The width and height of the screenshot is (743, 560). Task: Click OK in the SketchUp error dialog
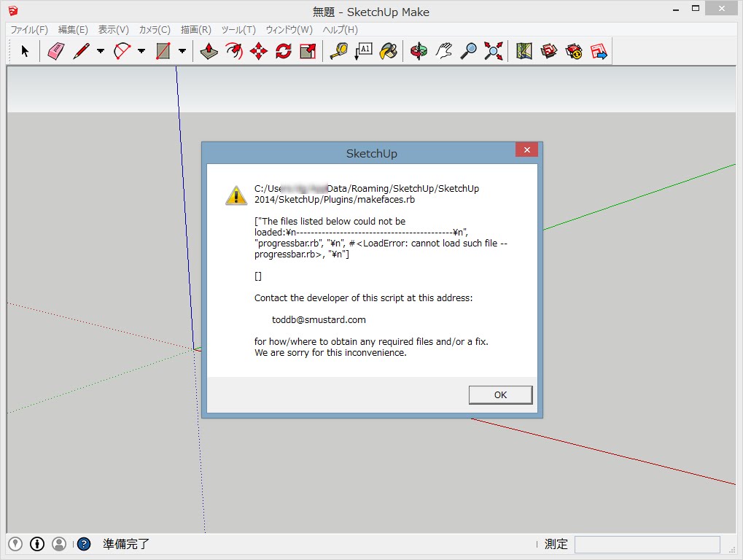click(500, 394)
